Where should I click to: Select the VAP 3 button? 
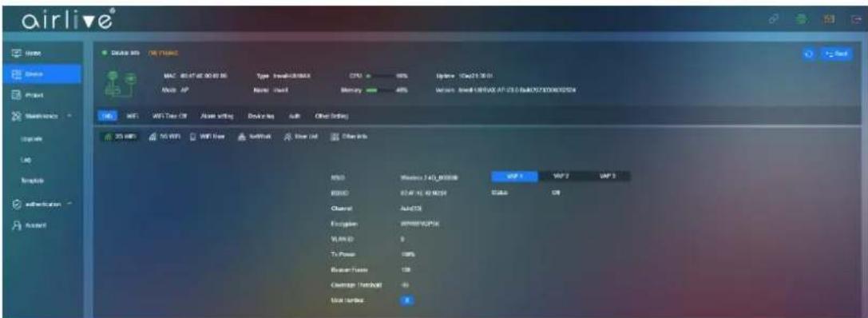click(607, 176)
